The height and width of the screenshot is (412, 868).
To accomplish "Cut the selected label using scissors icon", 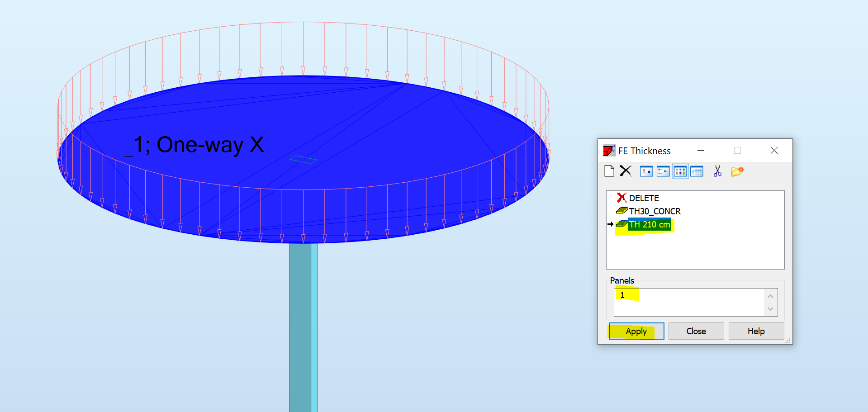I will tap(717, 171).
